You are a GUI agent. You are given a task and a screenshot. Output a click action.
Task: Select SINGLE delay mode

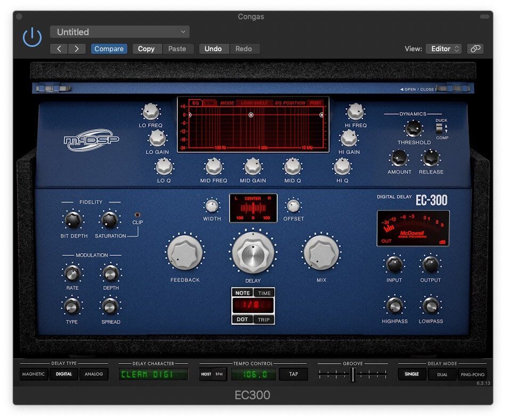412,374
